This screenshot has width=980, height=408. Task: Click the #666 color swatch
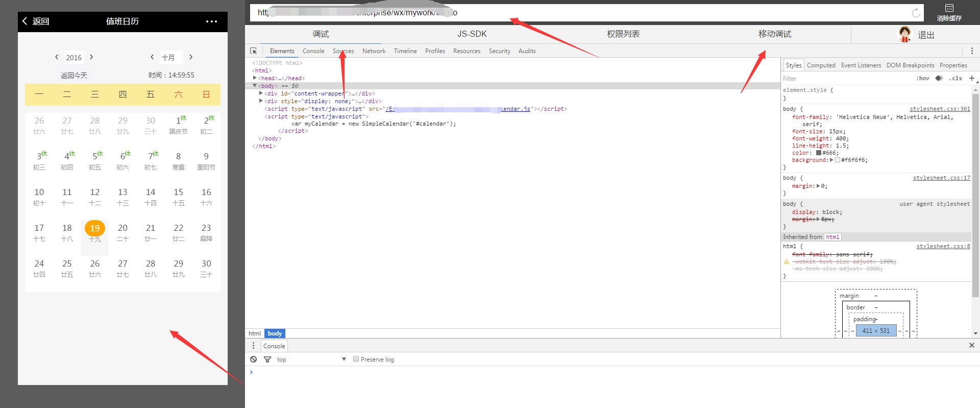tap(819, 153)
